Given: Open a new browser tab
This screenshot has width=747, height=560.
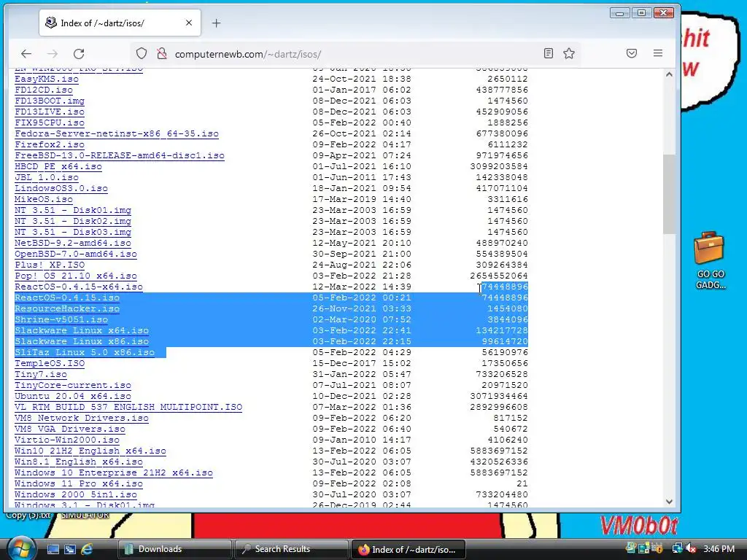Looking at the screenshot, I should [216, 23].
